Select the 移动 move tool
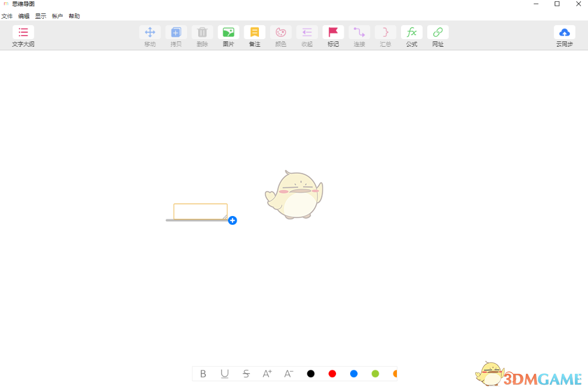 150,35
